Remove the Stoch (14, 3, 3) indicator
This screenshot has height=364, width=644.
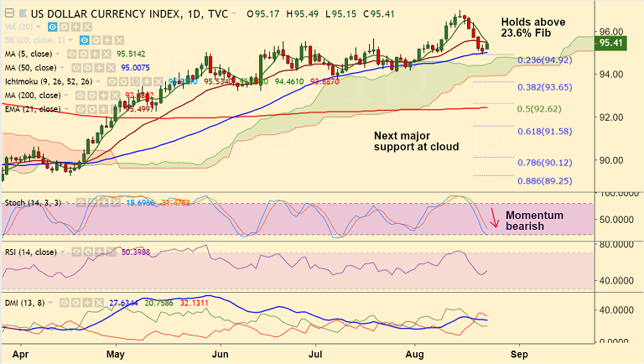click(116, 202)
